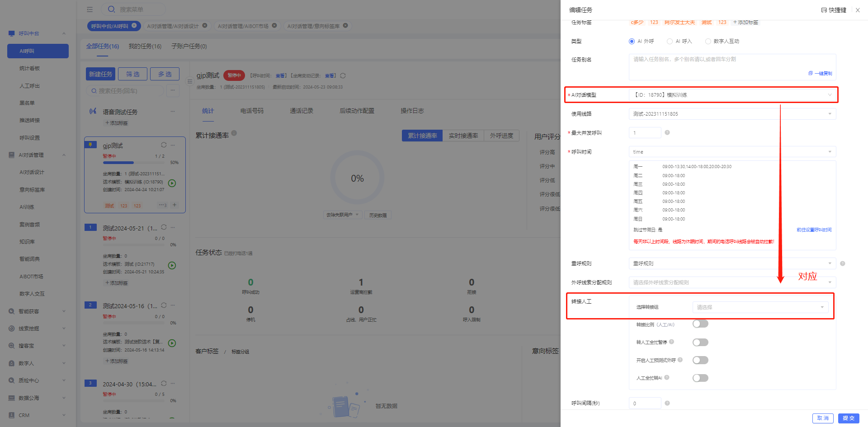Toggle 人工全忙转AI switch

click(x=700, y=378)
